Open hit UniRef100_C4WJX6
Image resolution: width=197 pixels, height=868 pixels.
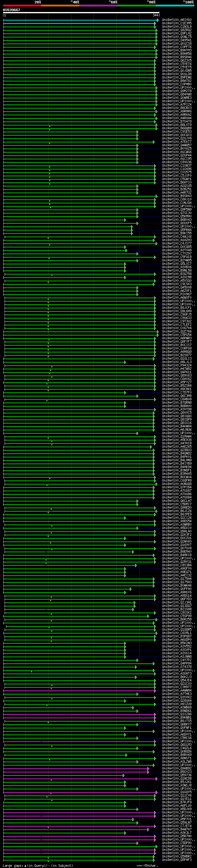coord(177,236)
